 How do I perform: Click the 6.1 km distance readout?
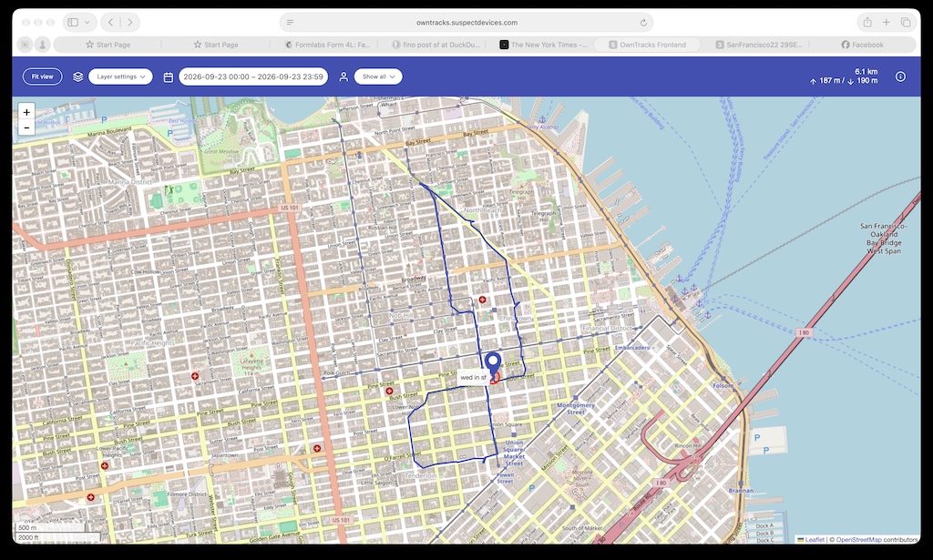pyautogui.click(x=866, y=71)
